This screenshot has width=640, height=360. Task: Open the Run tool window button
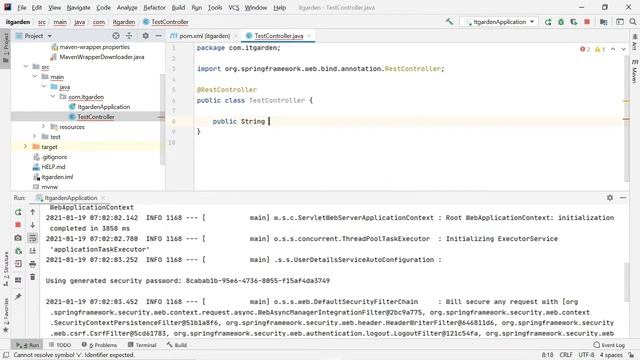pos(27,345)
